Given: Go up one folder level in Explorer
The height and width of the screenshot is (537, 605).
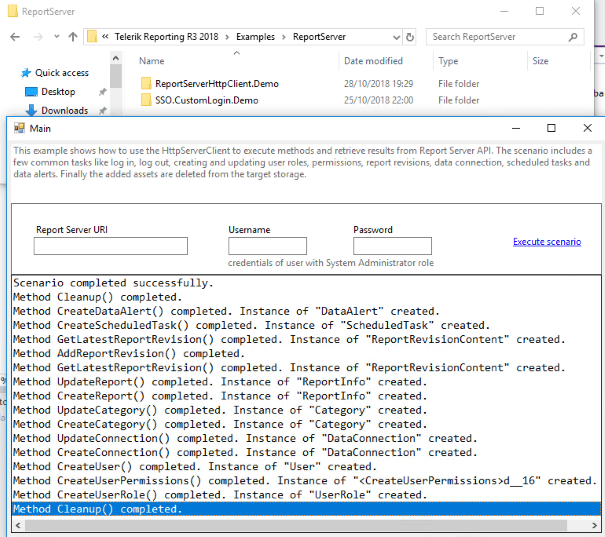Looking at the screenshot, I should pyautogui.click(x=73, y=37).
